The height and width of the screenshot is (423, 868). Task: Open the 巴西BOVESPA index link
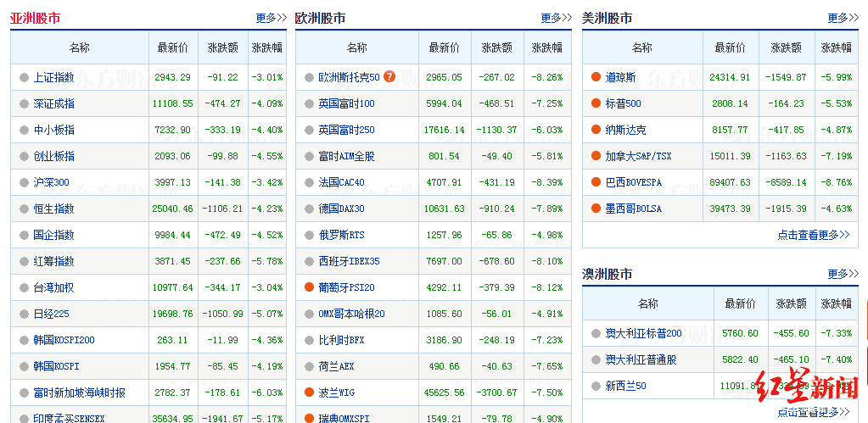point(633,182)
